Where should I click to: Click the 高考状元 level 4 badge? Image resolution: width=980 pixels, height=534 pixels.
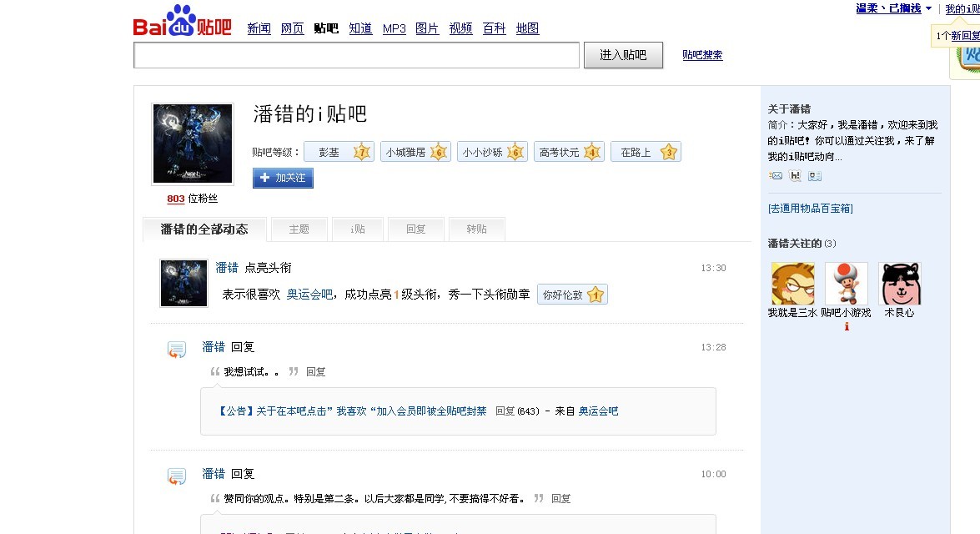(x=570, y=152)
